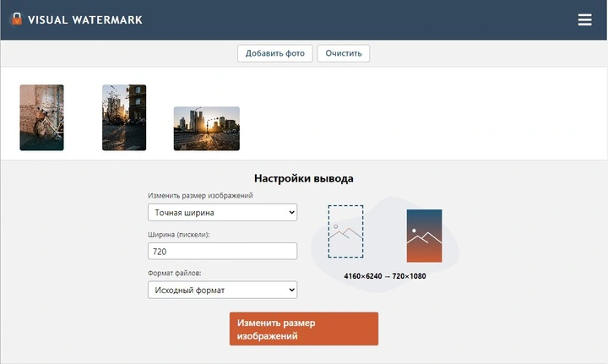Click the arrow on the Точная ширина dropdown
The width and height of the screenshot is (608, 364).
(x=291, y=212)
